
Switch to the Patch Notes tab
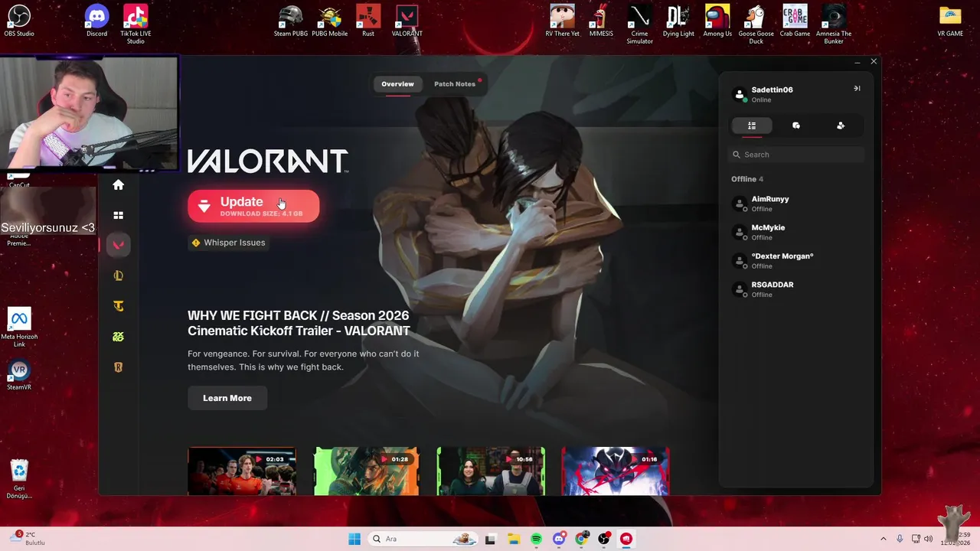(x=455, y=84)
